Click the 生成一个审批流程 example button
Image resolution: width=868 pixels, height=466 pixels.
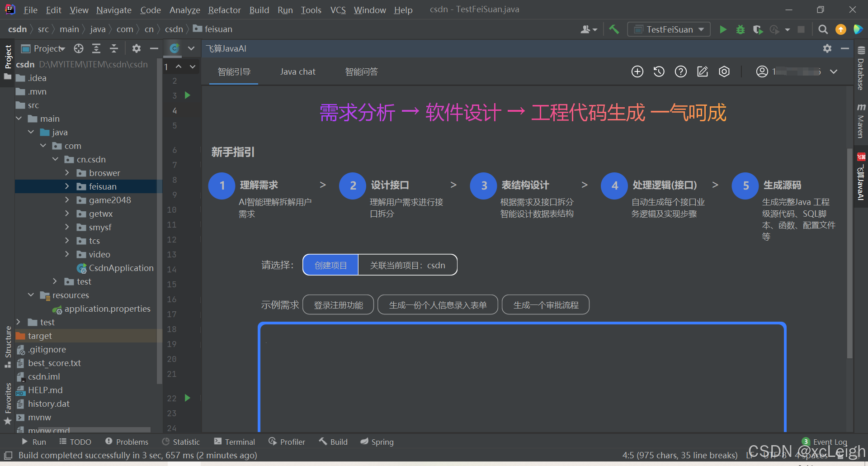tap(545, 304)
